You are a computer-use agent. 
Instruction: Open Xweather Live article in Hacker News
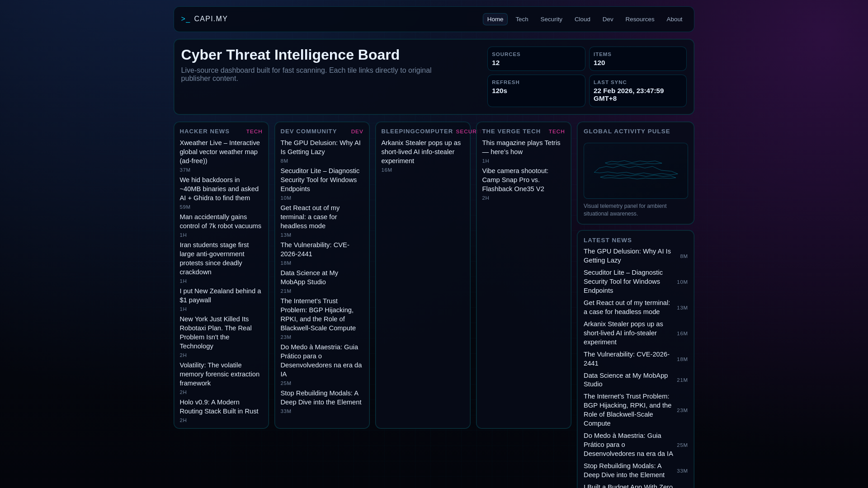click(x=221, y=152)
